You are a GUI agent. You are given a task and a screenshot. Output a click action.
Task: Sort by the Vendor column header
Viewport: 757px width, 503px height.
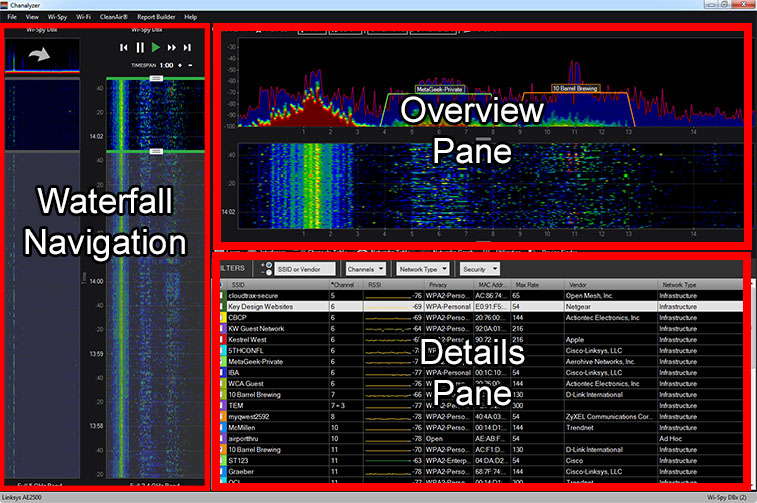611,285
